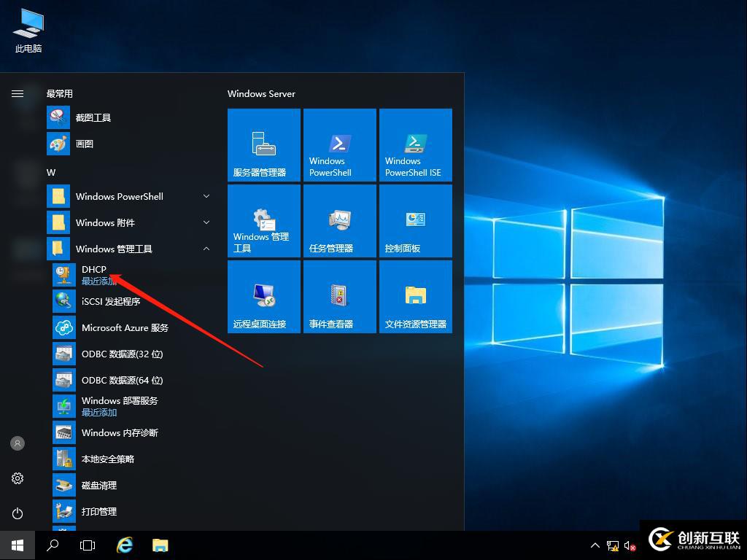747x560 pixels.
Task: Open the 事件查看器 tile
Action: coord(340,297)
